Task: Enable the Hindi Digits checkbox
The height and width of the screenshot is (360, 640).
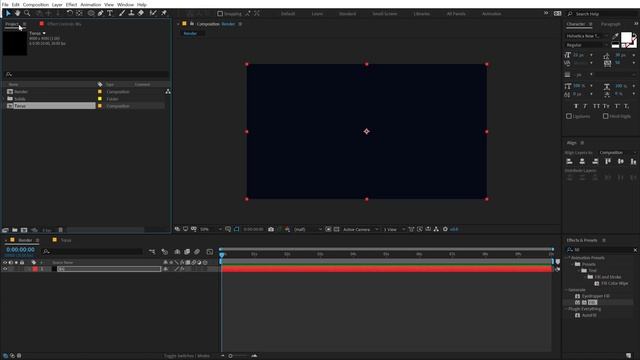Action: (606, 116)
